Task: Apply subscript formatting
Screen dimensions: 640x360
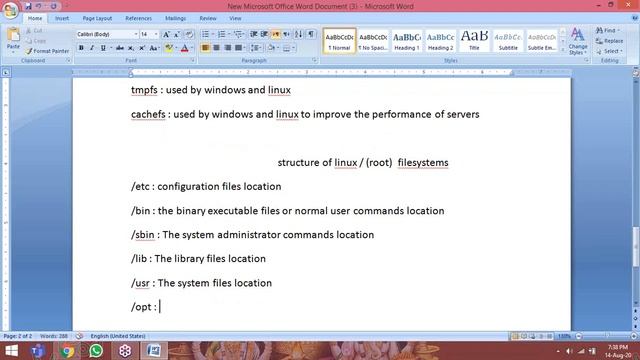Action: [x=131, y=48]
